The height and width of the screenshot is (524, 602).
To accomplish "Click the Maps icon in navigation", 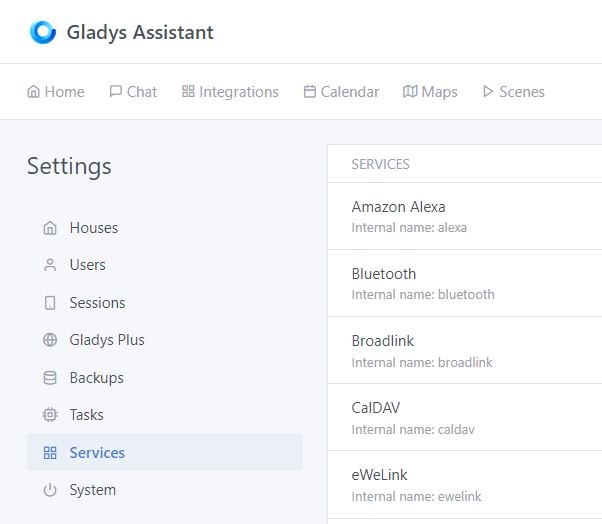I will [x=410, y=92].
